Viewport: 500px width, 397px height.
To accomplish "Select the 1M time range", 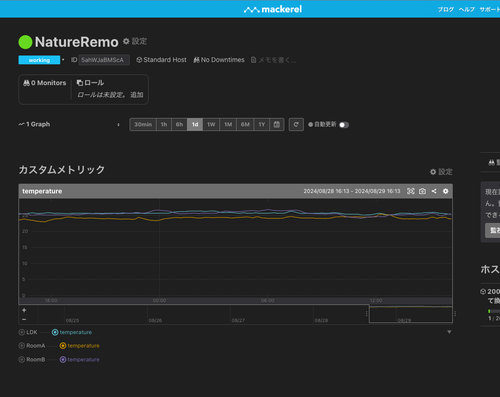I will click(228, 124).
